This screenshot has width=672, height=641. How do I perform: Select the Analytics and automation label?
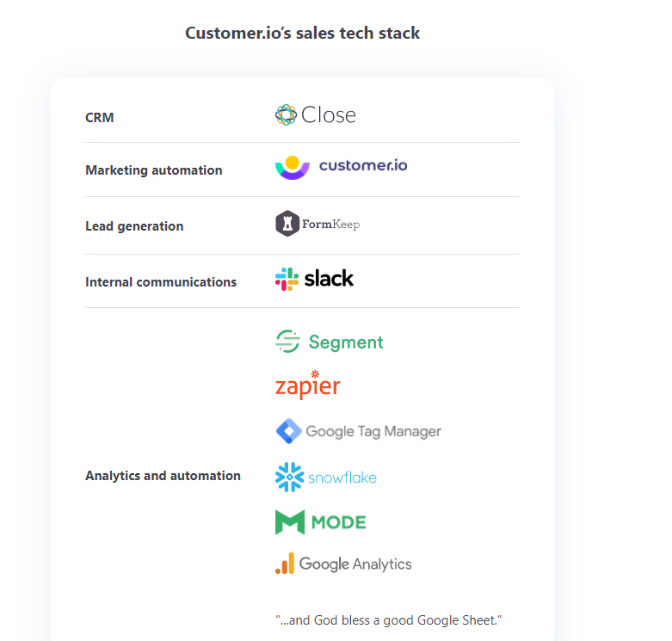click(163, 475)
